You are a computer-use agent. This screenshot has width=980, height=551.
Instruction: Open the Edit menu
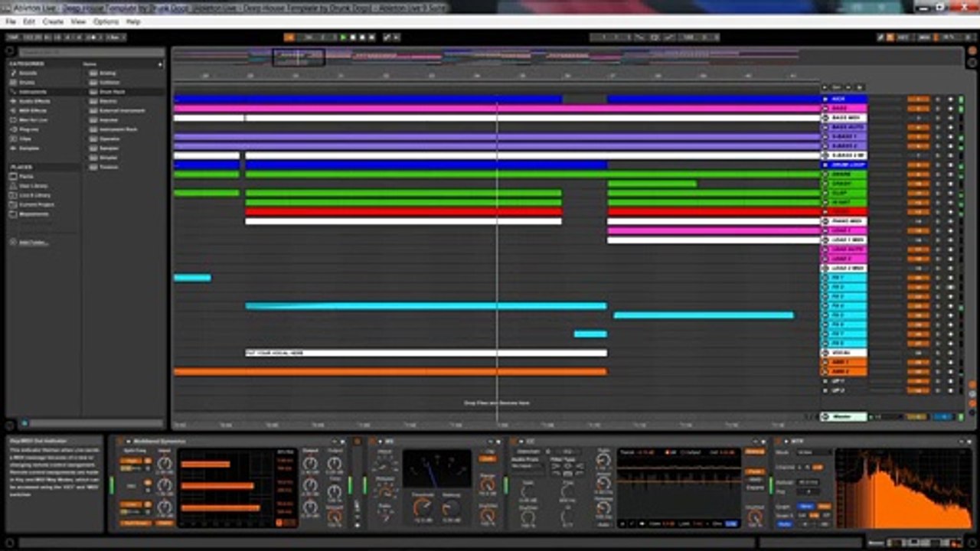[29, 21]
